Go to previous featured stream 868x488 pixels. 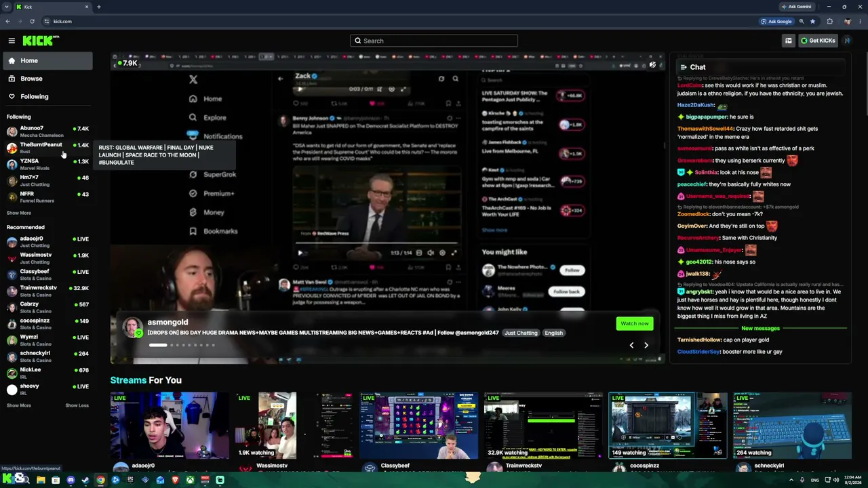pyautogui.click(x=631, y=345)
